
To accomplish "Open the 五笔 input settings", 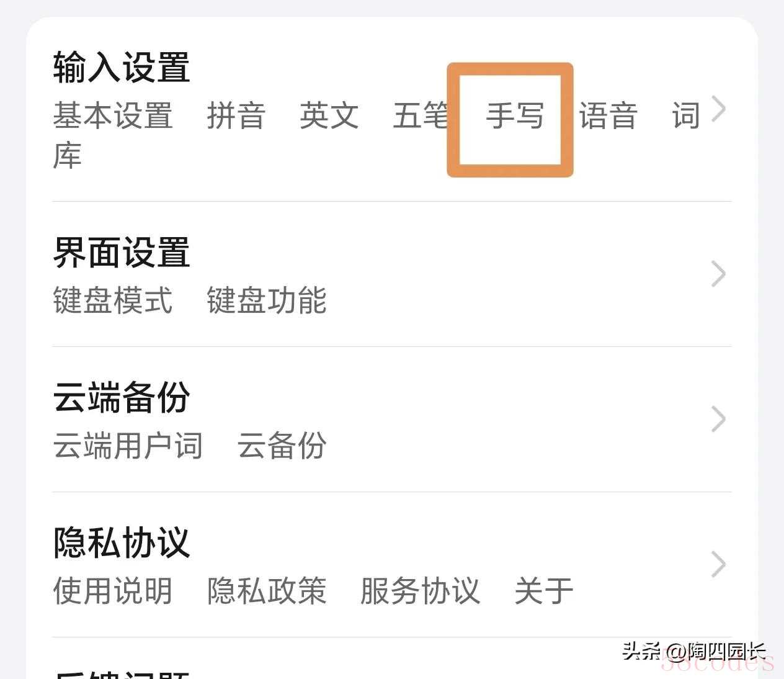I will point(421,116).
